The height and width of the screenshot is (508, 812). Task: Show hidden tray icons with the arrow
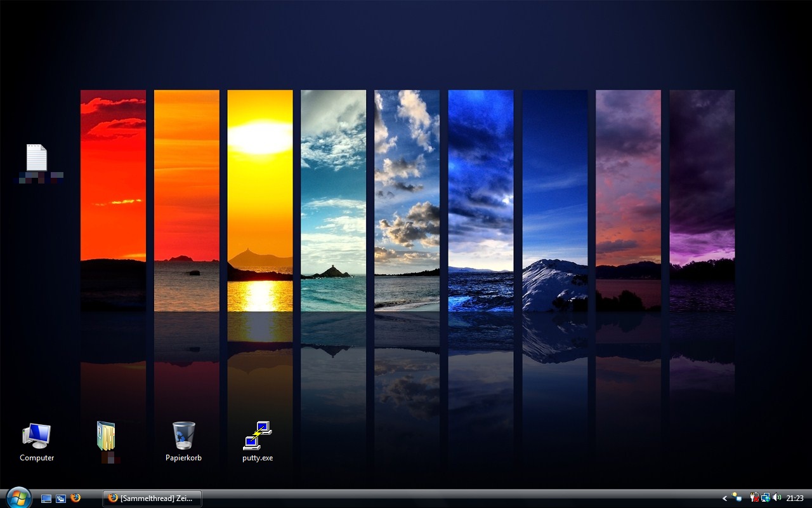(x=724, y=498)
